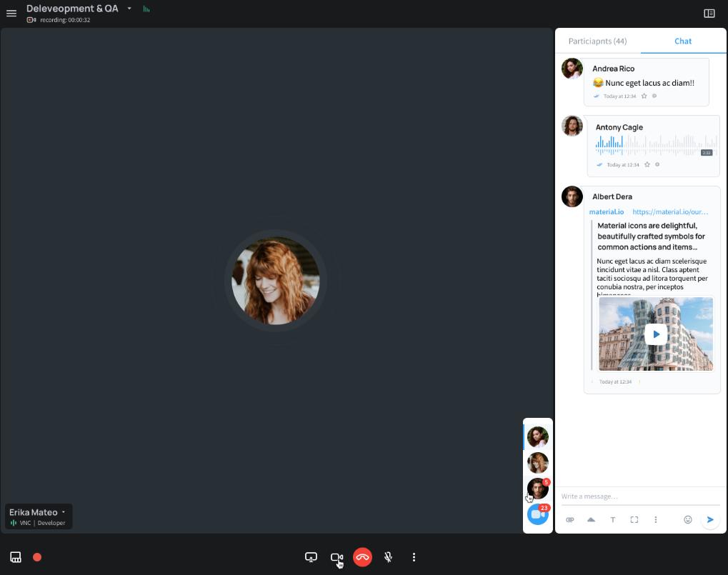
Task: Switch to the Particiapnts (44) tab
Action: tap(597, 41)
